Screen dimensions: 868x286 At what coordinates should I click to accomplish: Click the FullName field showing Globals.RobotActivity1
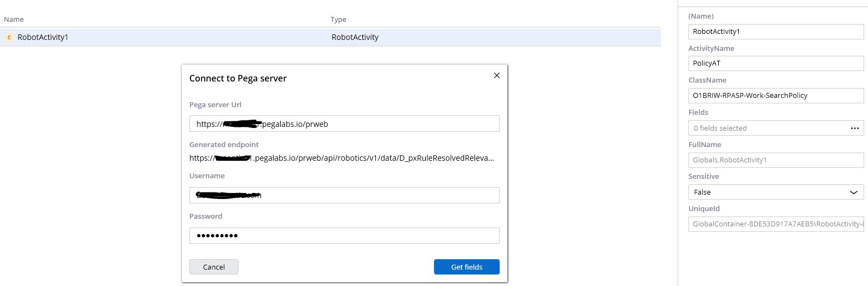[x=775, y=160]
